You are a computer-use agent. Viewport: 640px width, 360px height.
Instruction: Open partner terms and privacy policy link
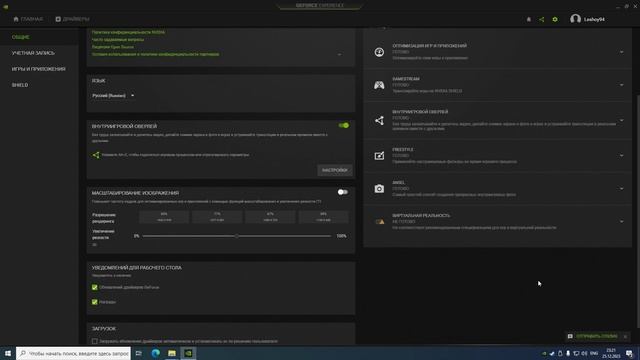[156, 54]
